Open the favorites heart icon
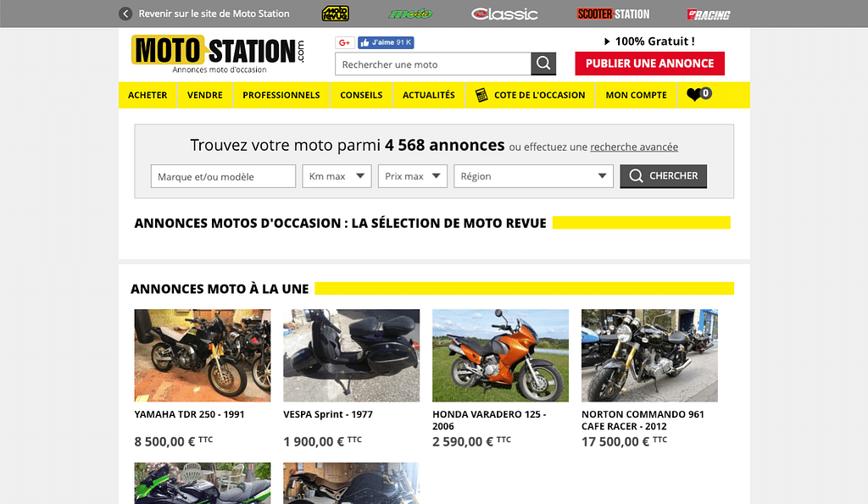The image size is (868, 504). (x=697, y=95)
